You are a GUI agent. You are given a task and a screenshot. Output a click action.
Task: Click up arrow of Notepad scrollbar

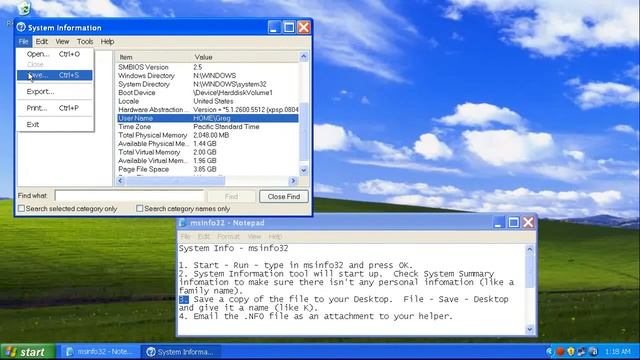tap(530, 249)
